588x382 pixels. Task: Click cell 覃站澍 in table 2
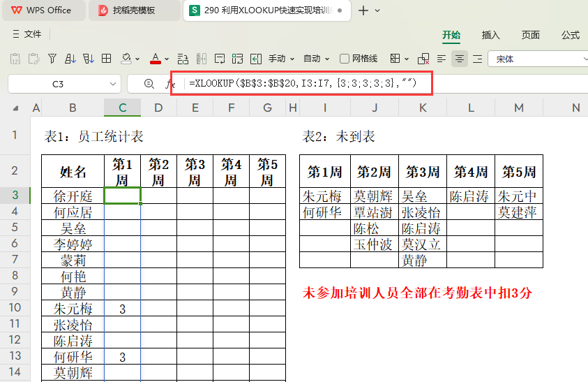[375, 212]
